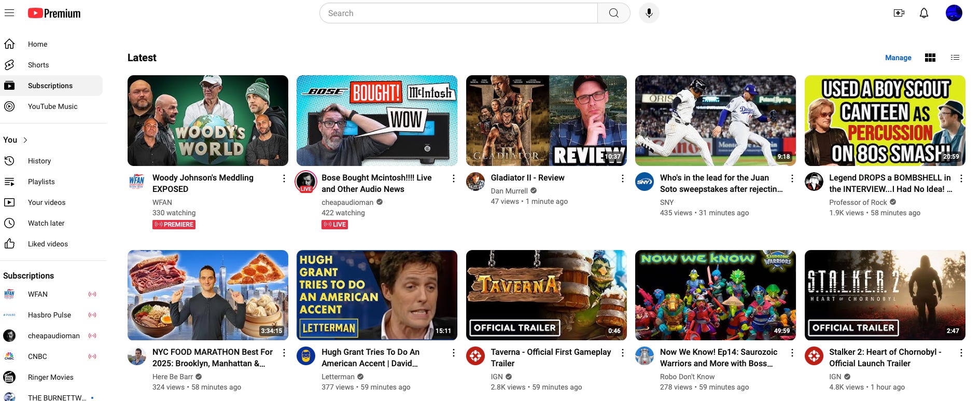
Task: Click WFAN channel avatar beside Woody video
Action: (137, 182)
